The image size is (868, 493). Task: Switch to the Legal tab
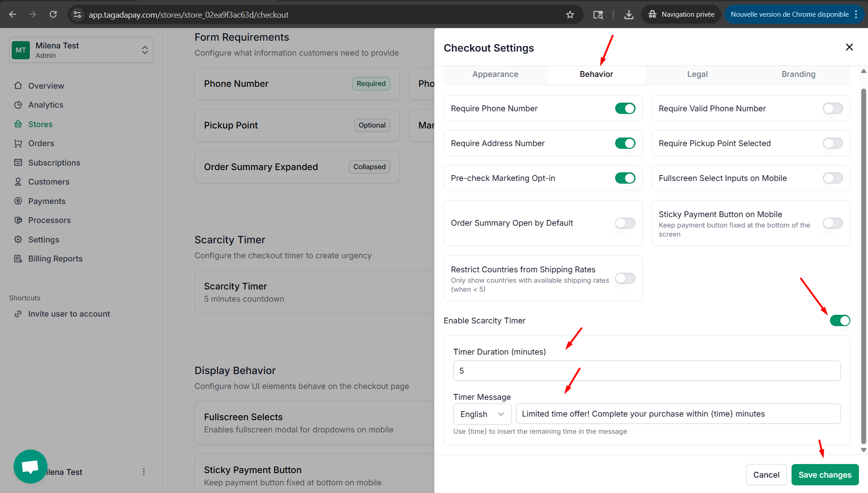coord(697,74)
